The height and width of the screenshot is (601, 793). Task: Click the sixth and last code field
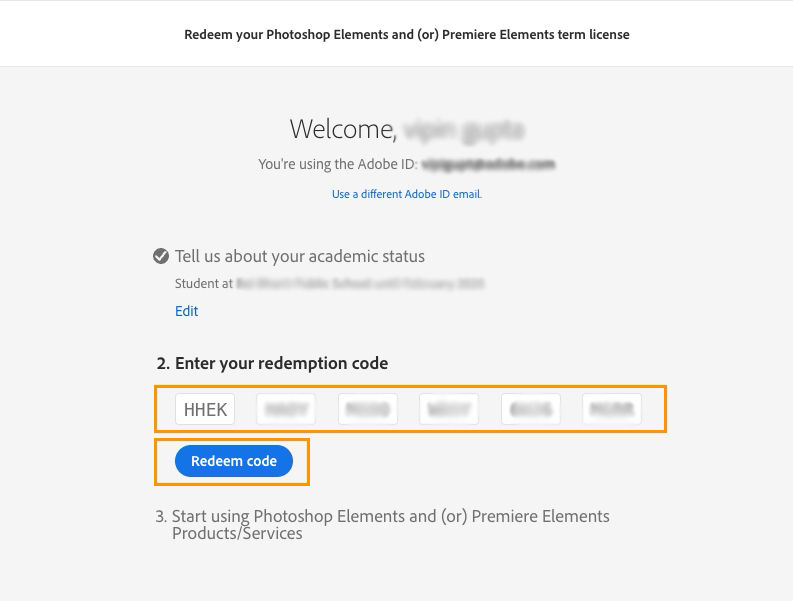tap(612, 409)
